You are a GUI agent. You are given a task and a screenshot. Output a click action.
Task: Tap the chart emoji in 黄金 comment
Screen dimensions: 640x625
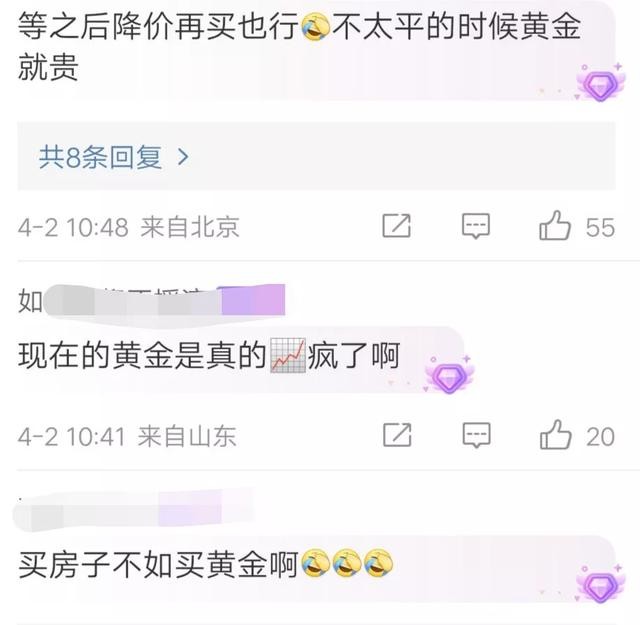[288, 356]
